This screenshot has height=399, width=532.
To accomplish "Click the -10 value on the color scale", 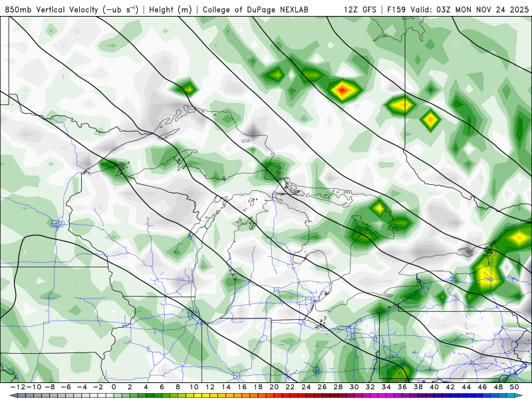I will tap(33, 387).
